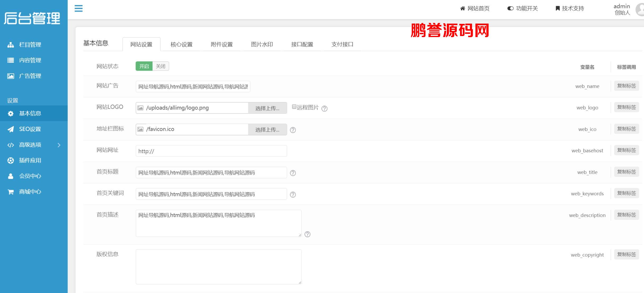Image resolution: width=644 pixels, height=293 pixels.
Task: Click help icon for 首页标题 field
Action: coord(293,173)
